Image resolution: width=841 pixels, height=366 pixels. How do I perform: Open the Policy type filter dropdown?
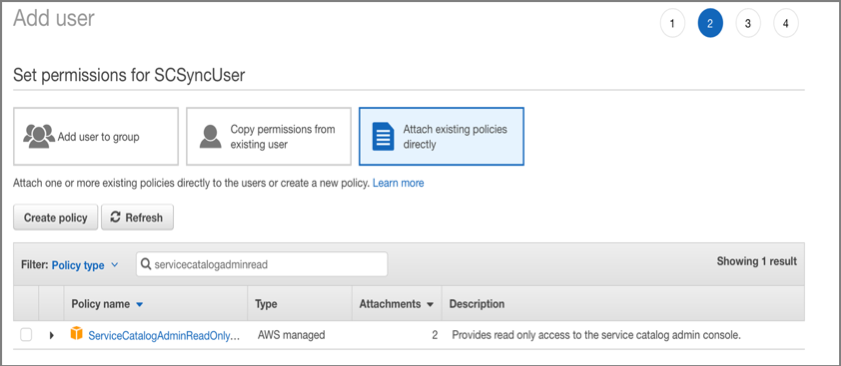(x=85, y=265)
